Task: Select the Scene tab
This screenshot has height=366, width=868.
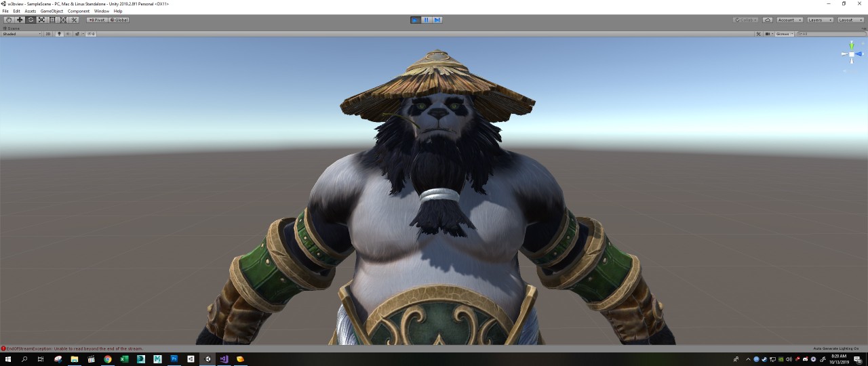Action: click(x=12, y=28)
